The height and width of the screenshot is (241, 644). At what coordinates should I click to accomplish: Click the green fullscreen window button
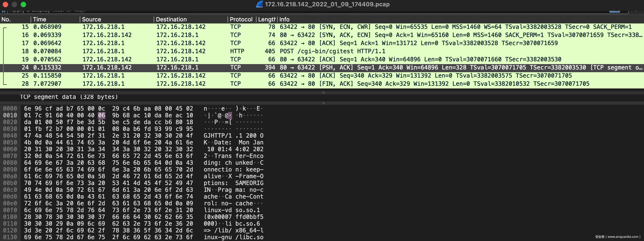pyautogui.click(x=23, y=4)
